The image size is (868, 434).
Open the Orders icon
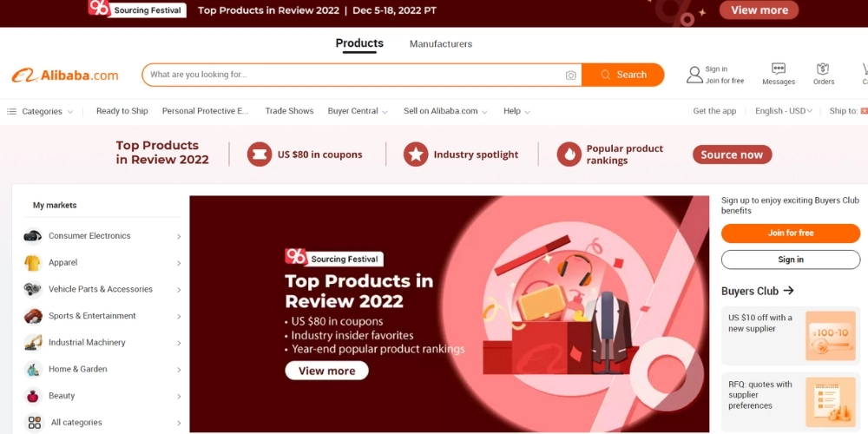(823, 69)
